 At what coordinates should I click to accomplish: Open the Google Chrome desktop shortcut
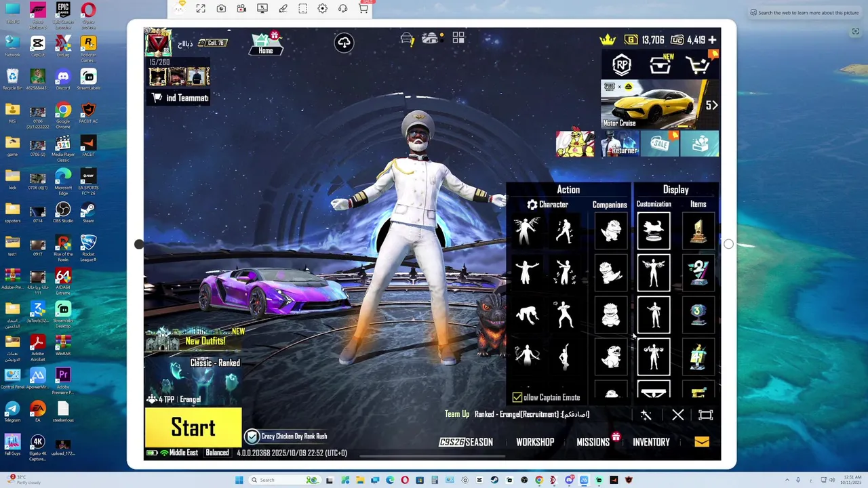[63, 115]
